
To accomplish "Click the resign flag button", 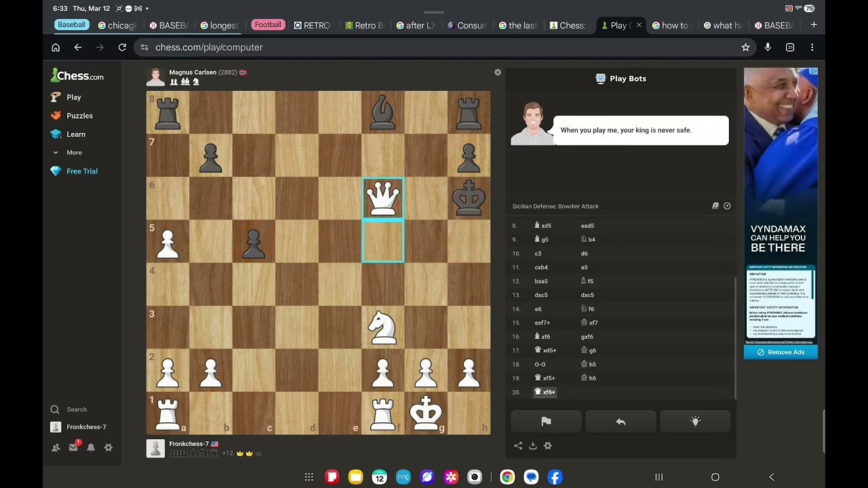I will pyautogui.click(x=546, y=422).
